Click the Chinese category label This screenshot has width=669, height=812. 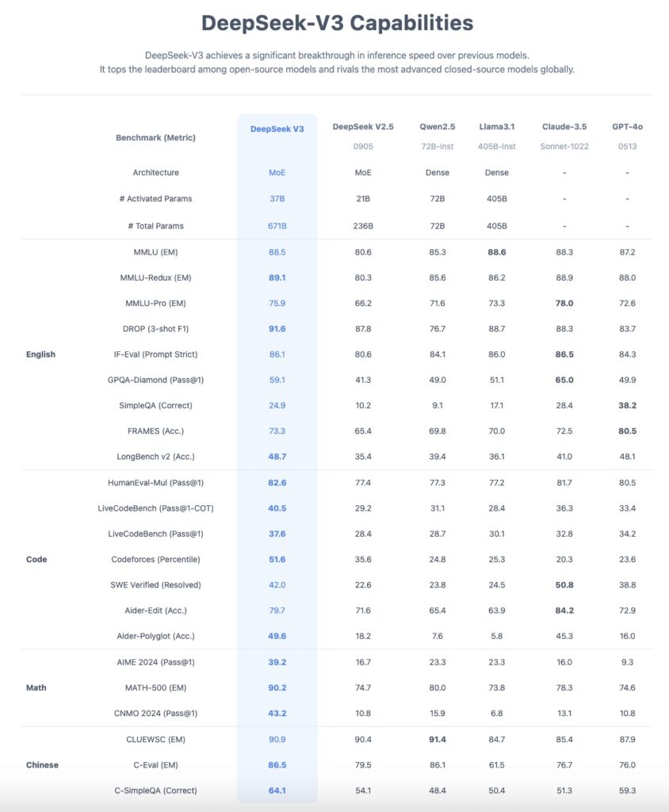tap(42, 765)
